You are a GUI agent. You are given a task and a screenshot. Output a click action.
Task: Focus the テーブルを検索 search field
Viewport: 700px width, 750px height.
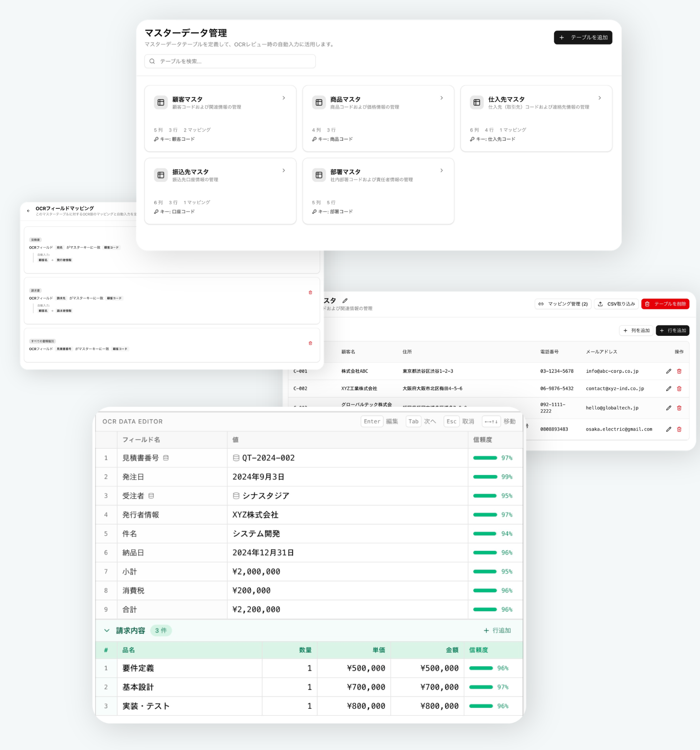pyautogui.click(x=230, y=61)
